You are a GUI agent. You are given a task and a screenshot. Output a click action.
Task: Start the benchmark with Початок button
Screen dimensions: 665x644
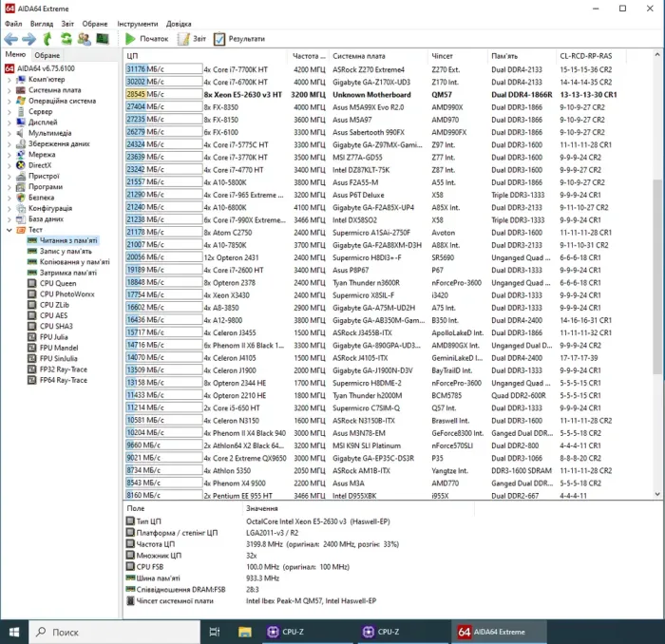pyautogui.click(x=146, y=39)
